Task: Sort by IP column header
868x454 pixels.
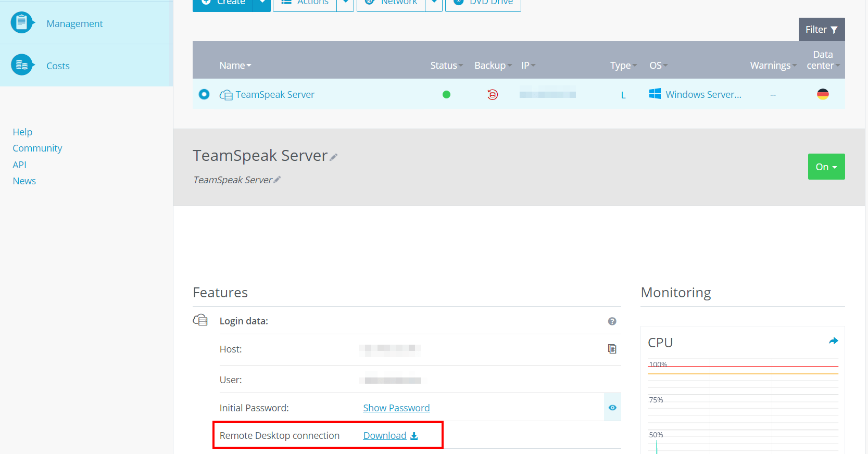Action: click(528, 65)
